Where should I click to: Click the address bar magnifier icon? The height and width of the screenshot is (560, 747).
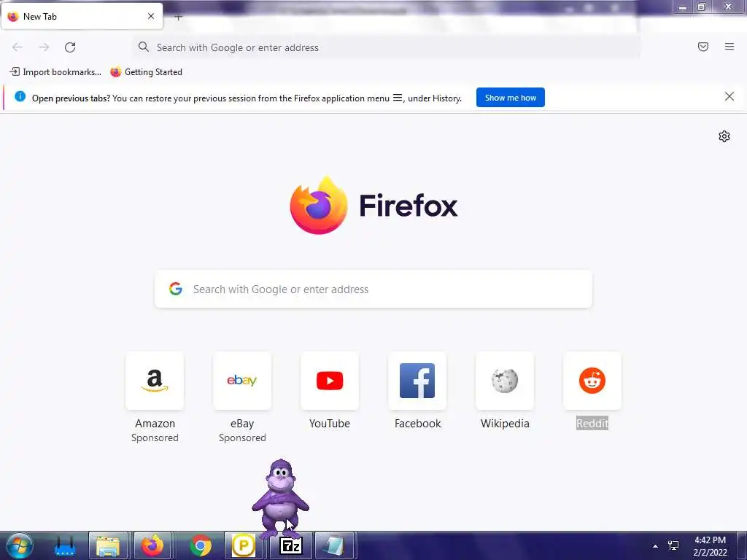(144, 47)
